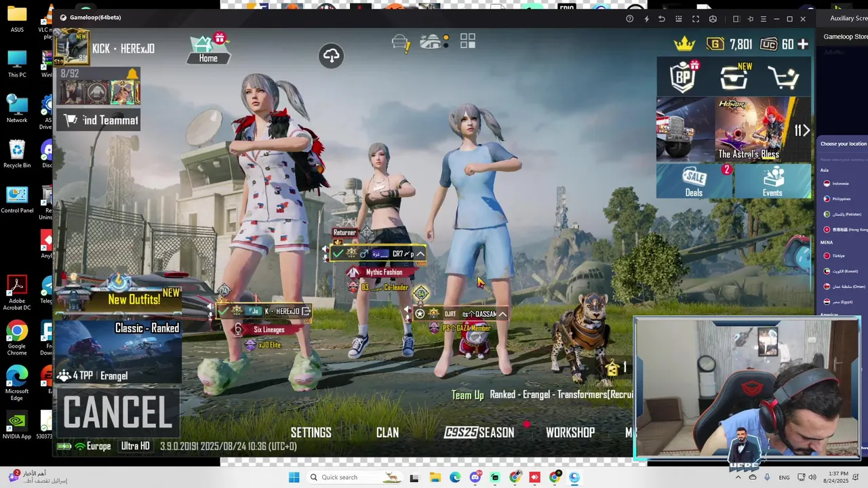Open Gameloop Store tab
Image resolution: width=868 pixels, height=488 pixels.
[x=845, y=37]
